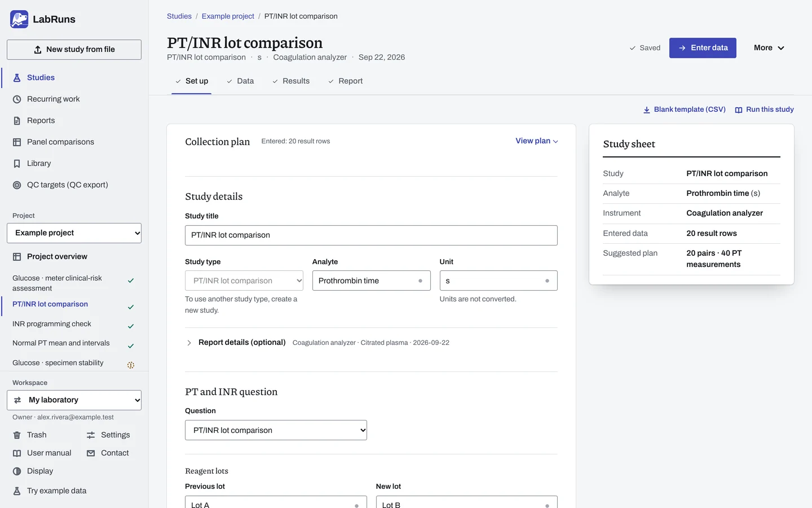Click the LabRuns logo icon
Viewport: 812px width, 508px height.
(x=19, y=19)
